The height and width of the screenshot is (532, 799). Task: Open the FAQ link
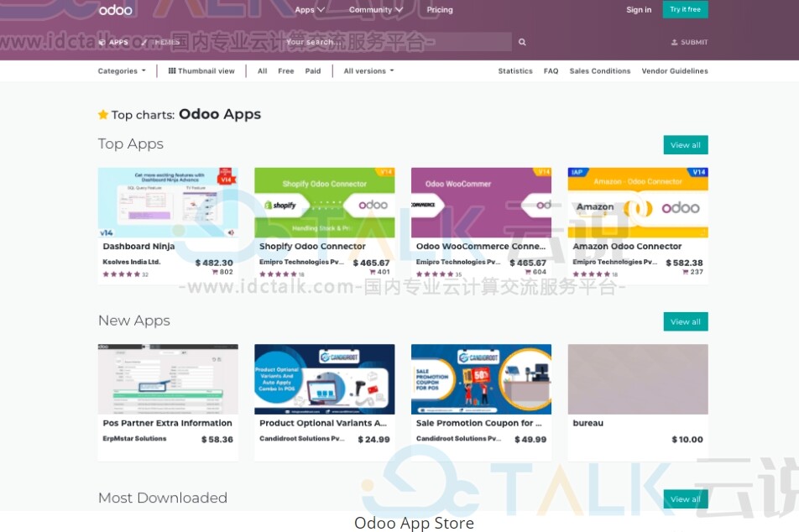[551, 70]
